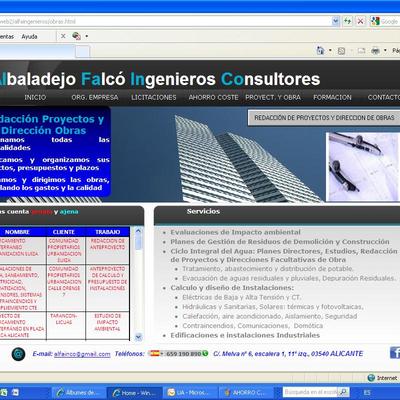The width and height of the screenshot is (400, 400).
Task: Click the Home page icon
Action: coord(320,51)
